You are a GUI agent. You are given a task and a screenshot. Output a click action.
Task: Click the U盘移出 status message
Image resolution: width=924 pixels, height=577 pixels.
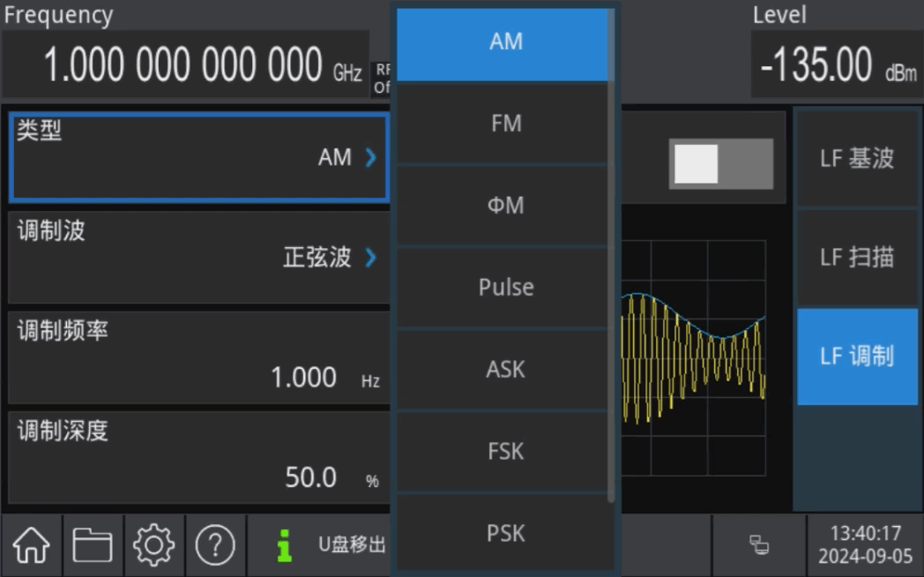(352, 544)
